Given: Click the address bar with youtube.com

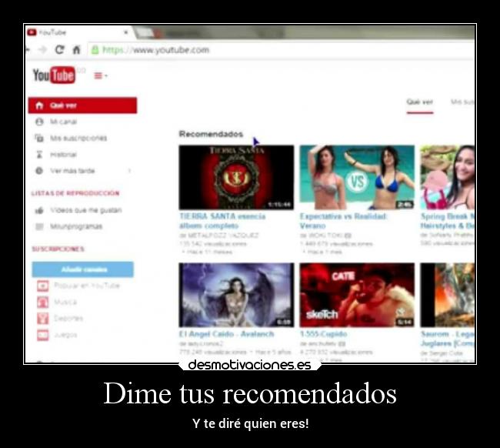Looking at the screenshot, I should coord(281,50).
